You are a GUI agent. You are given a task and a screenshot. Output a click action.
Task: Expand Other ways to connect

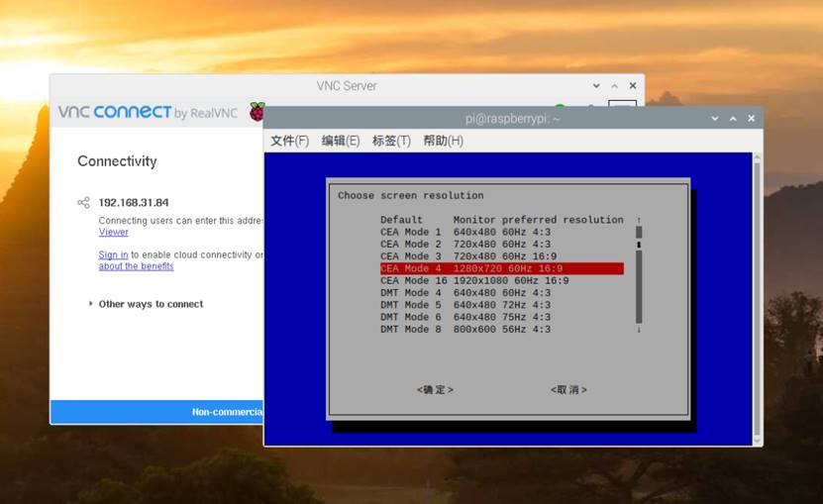point(147,304)
